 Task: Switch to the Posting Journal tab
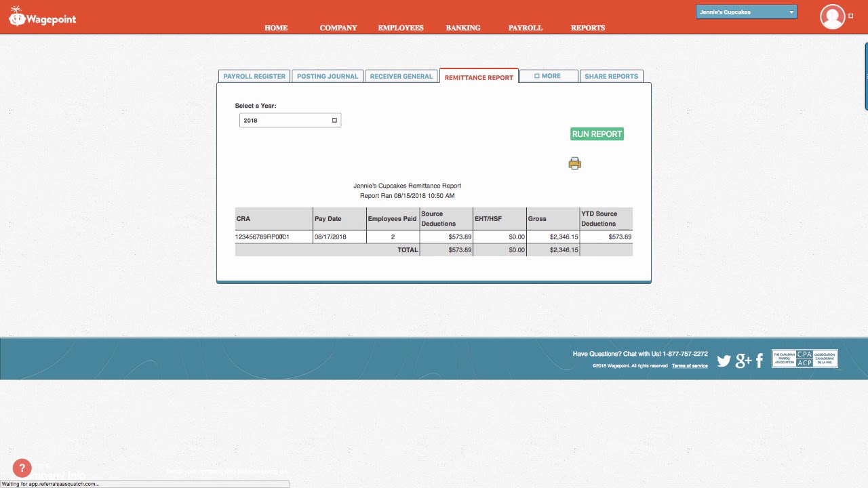pos(328,76)
